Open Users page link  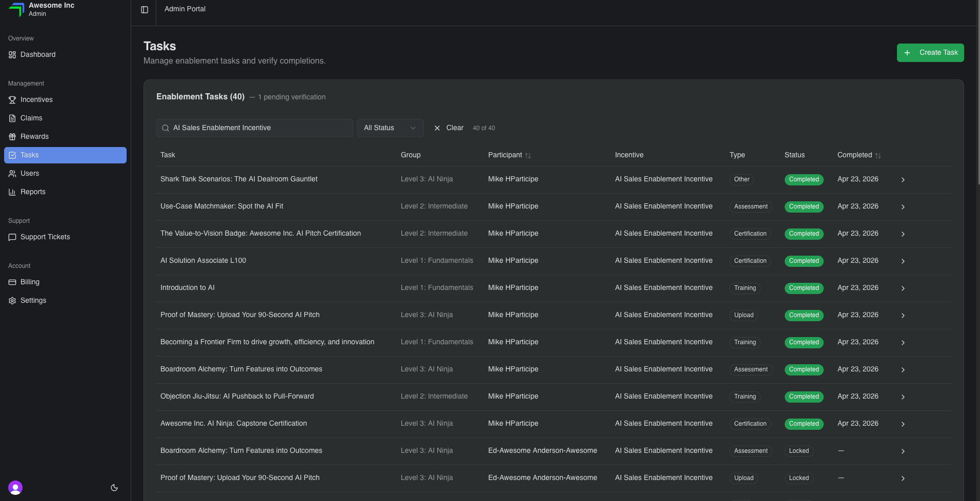pyautogui.click(x=65, y=174)
